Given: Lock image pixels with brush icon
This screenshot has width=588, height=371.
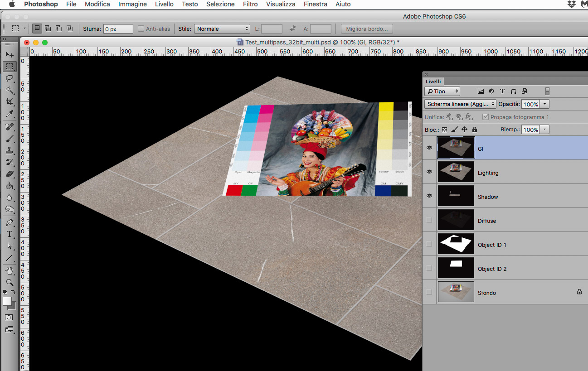Looking at the screenshot, I should point(454,130).
